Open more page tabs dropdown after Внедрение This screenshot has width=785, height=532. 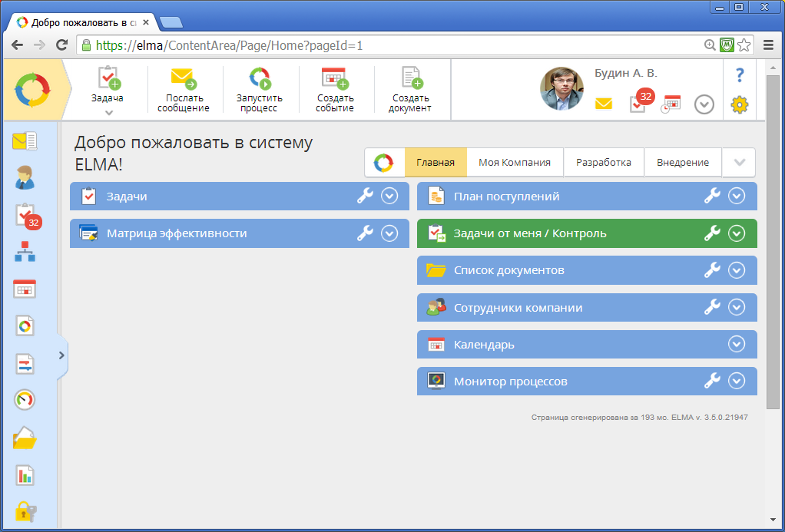point(739,162)
